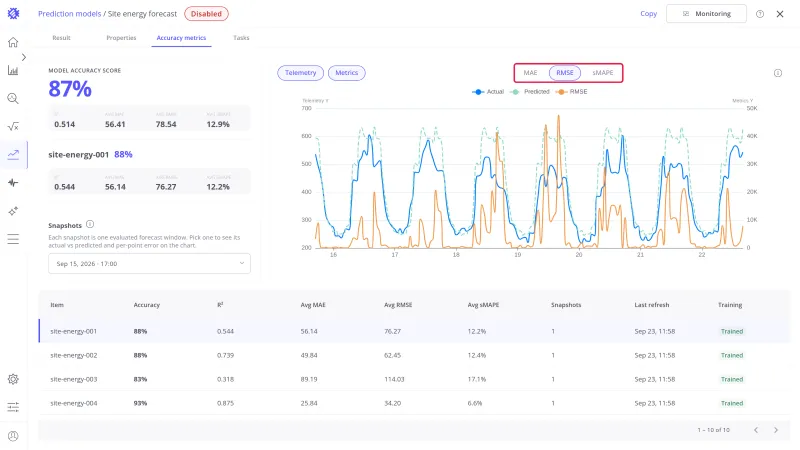Click the chart info icon at right

(x=778, y=73)
